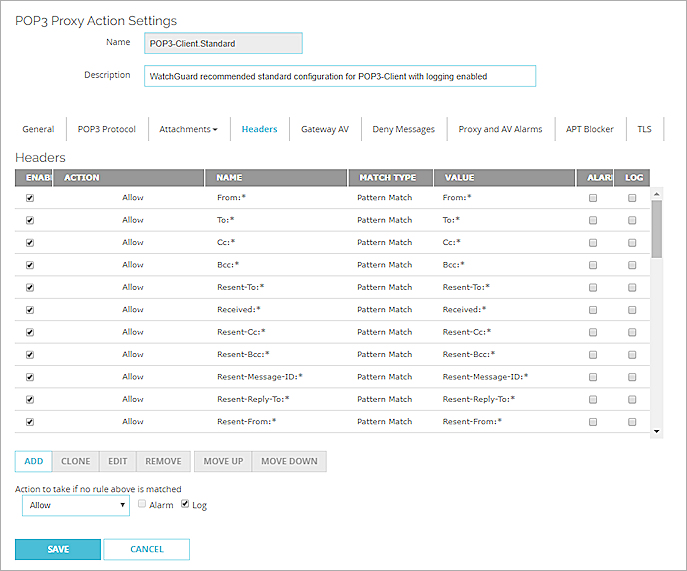Enable alarm for the Bcc:* rule
Screen dimensions: 687x571
[x=593, y=265]
